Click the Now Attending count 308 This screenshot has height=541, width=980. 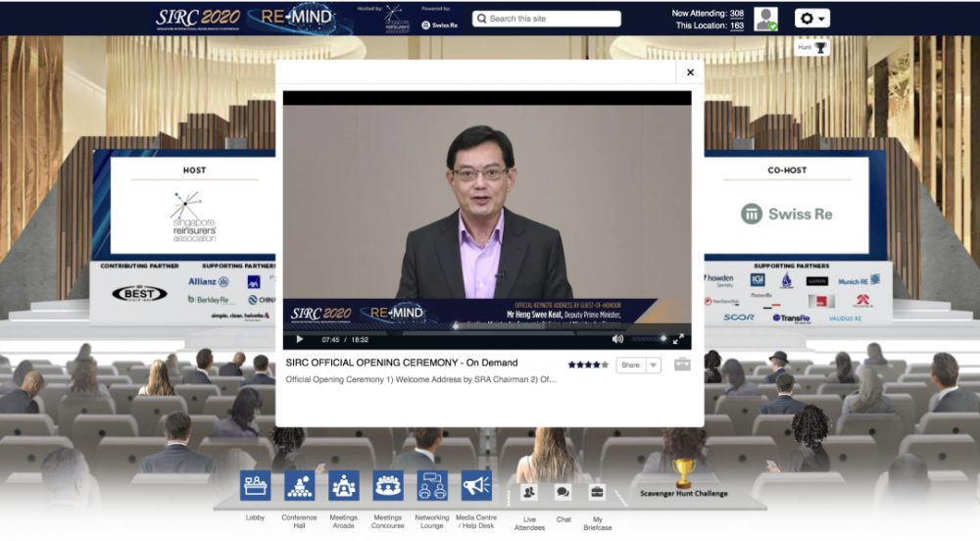(x=737, y=13)
